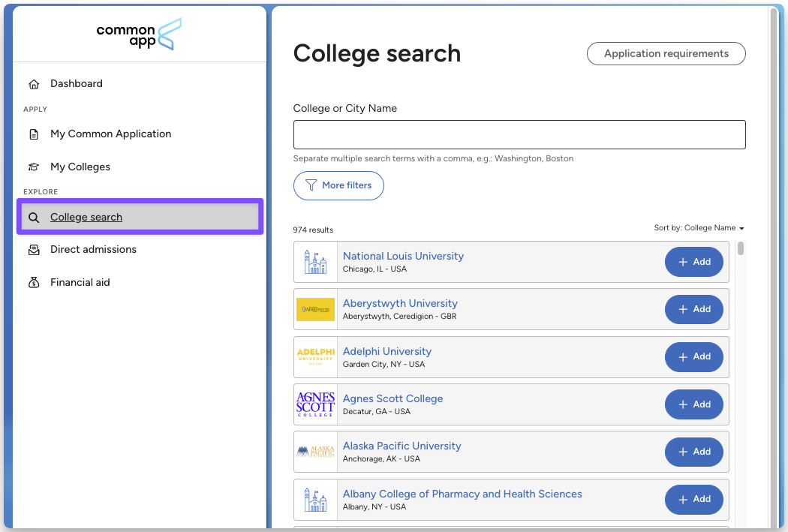Click the College or City Name input field
This screenshot has width=788, height=532.
[x=519, y=134]
